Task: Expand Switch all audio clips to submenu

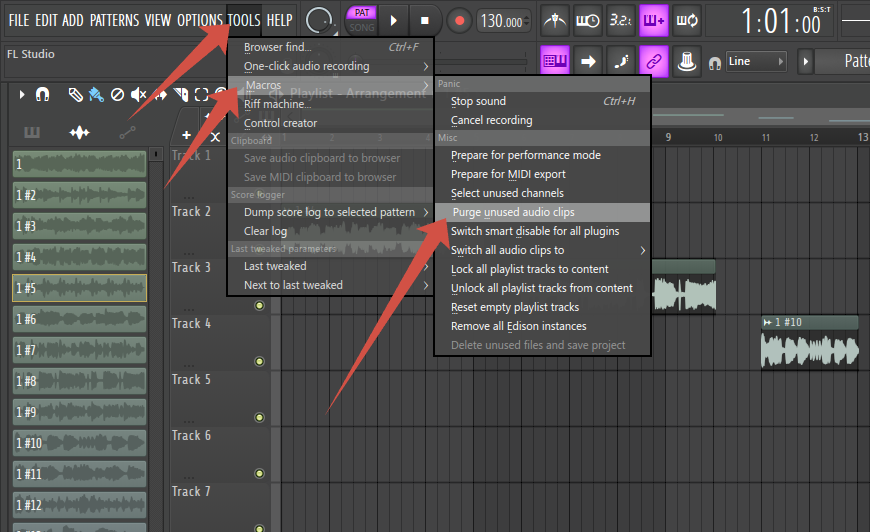Action: [x=542, y=250]
